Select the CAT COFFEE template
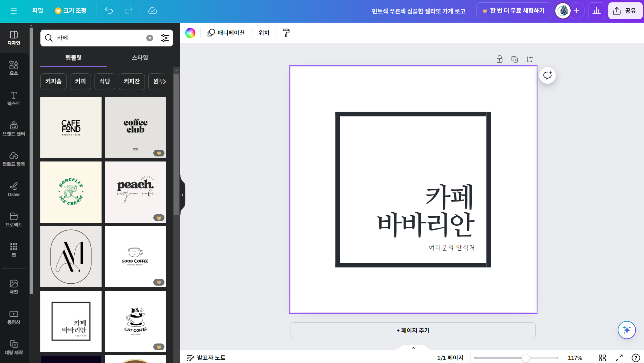The image size is (644, 363). tap(136, 321)
